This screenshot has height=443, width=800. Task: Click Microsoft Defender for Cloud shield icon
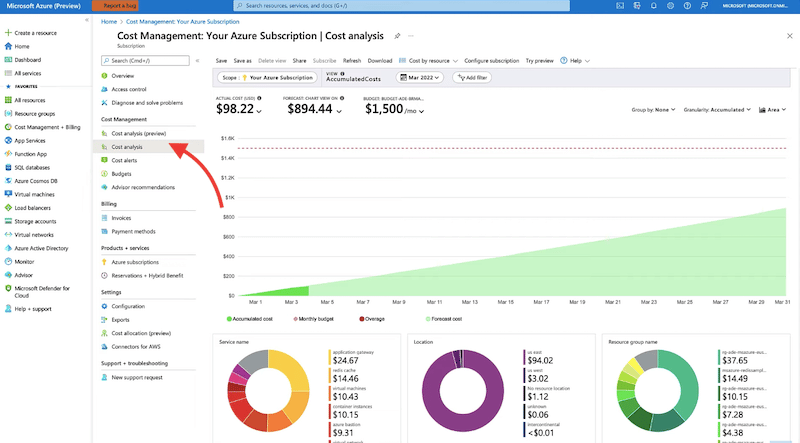(x=8, y=288)
